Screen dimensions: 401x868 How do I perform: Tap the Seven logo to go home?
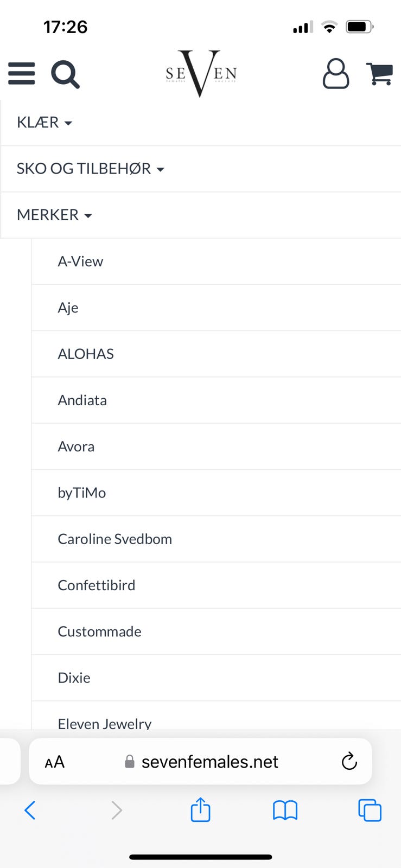pos(201,73)
